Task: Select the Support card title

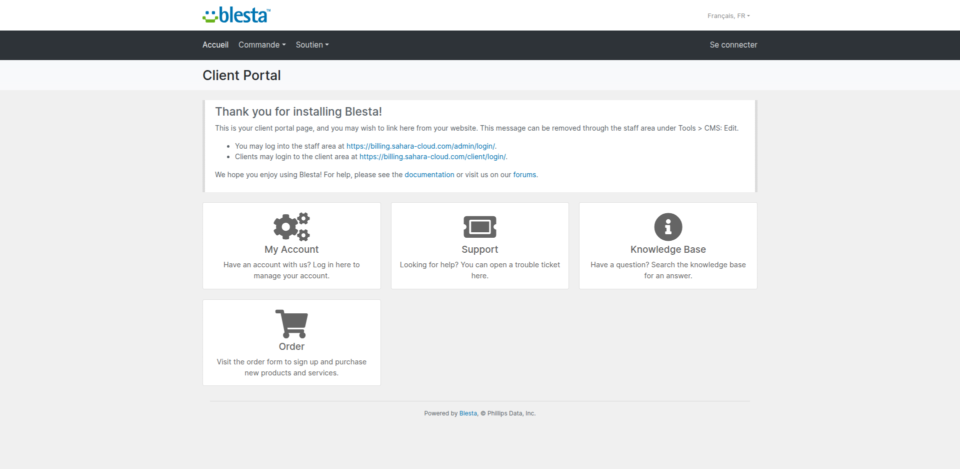Action: tap(480, 250)
